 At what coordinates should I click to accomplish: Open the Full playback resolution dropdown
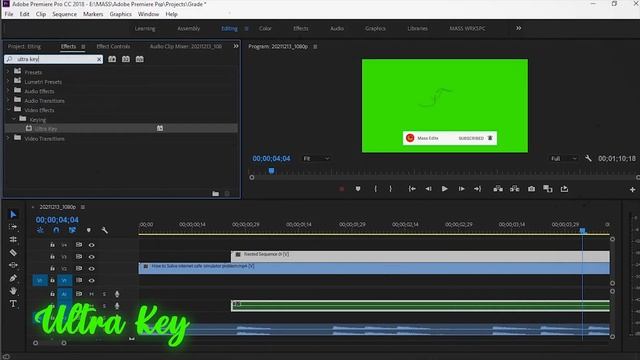pos(564,158)
